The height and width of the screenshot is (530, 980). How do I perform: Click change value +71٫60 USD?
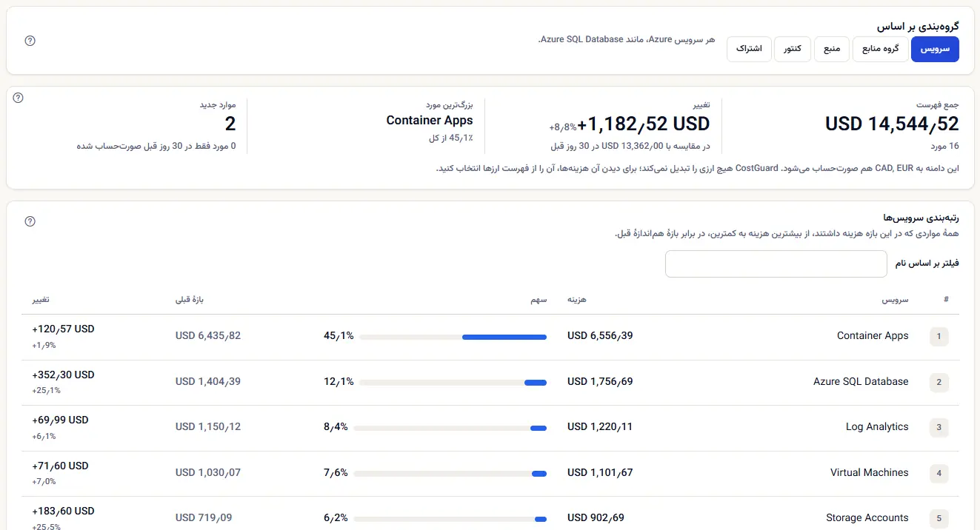(60, 466)
